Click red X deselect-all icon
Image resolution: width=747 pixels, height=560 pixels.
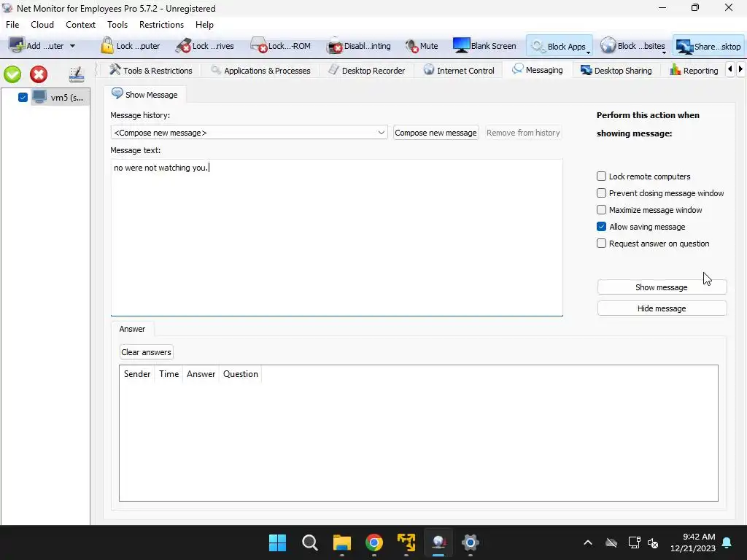tap(39, 74)
